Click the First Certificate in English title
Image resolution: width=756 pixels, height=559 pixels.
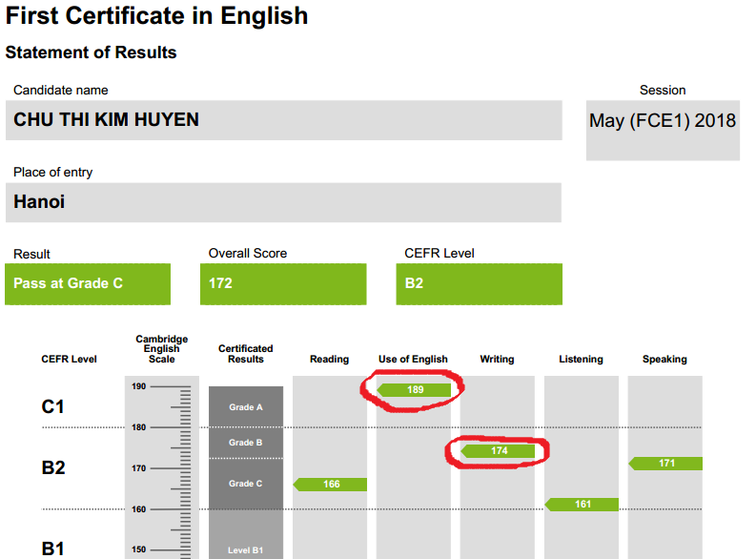tap(157, 16)
